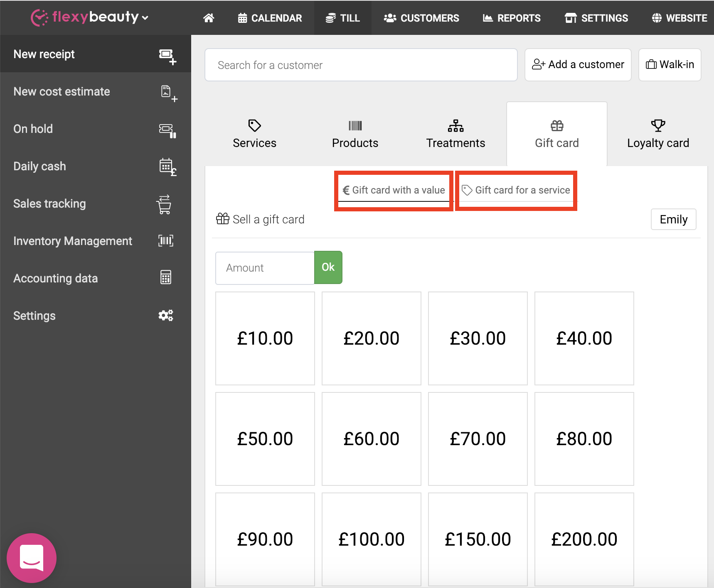Choose the £200.00 gift card
This screenshot has height=588, width=714.
[x=584, y=539]
